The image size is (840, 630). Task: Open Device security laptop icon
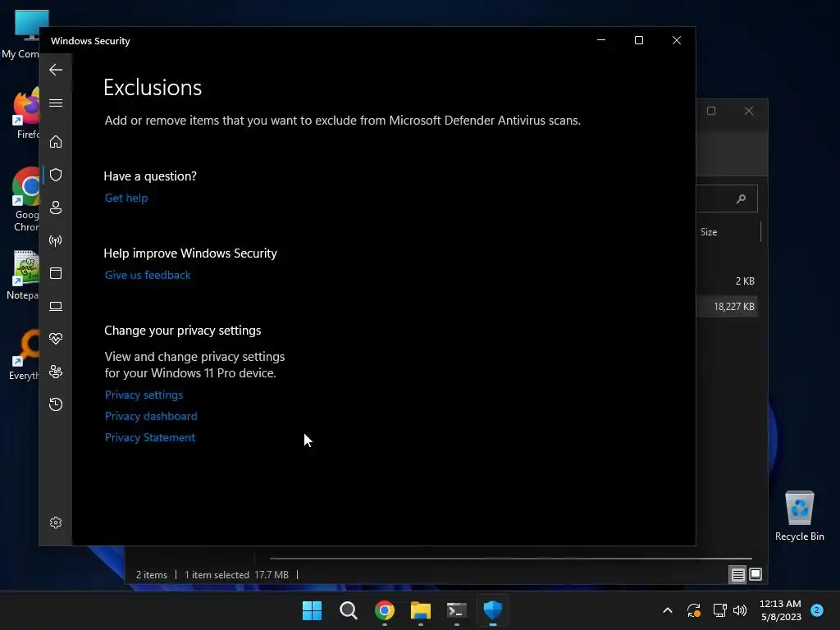56,306
